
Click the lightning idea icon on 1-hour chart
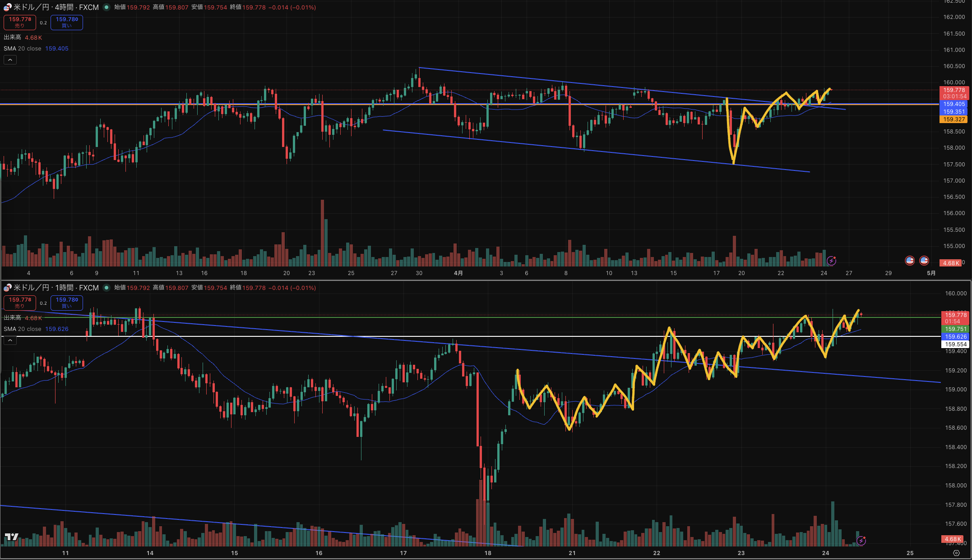(x=861, y=540)
